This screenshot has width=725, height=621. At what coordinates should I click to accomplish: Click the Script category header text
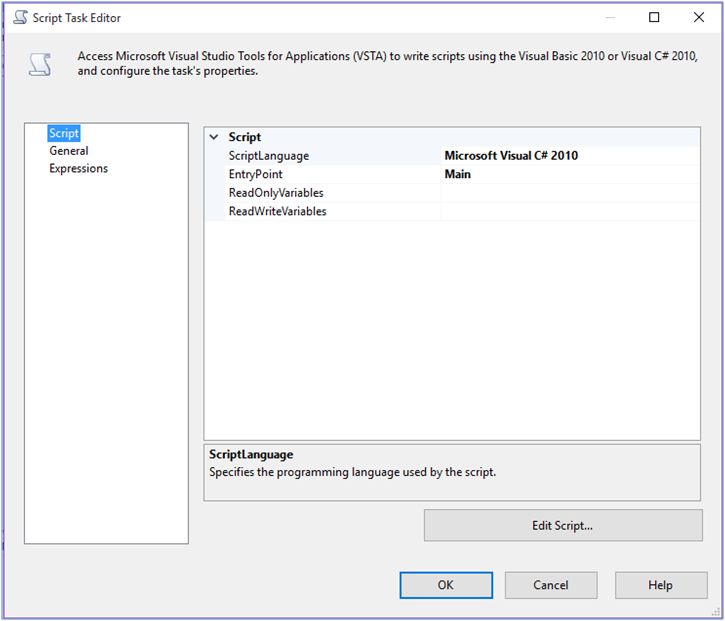pos(245,137)
